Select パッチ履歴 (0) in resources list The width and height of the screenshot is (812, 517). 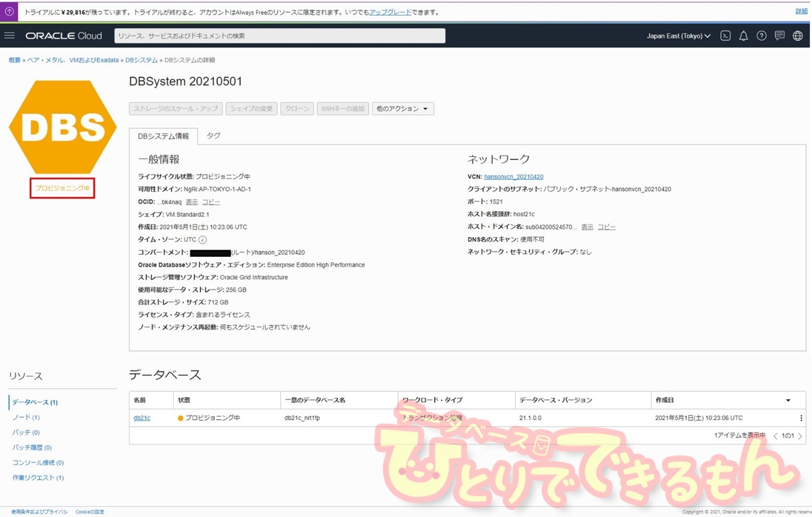tap(32, 448)
